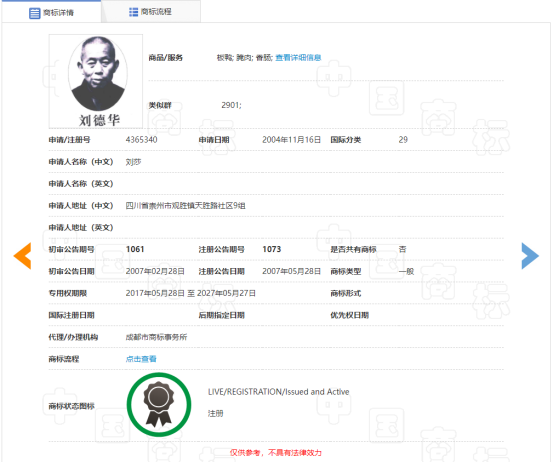
Task: Click the initial publication number 1061
Action: (135, 249)
